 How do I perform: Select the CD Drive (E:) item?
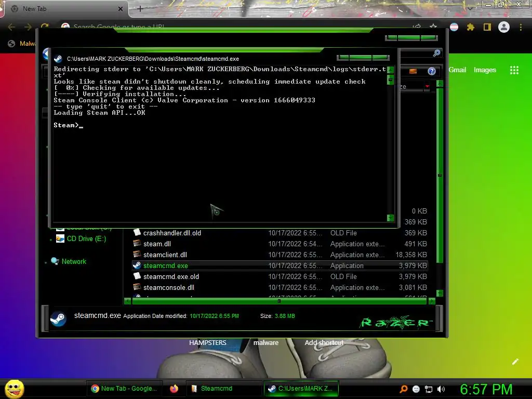[x=86, y=239]
